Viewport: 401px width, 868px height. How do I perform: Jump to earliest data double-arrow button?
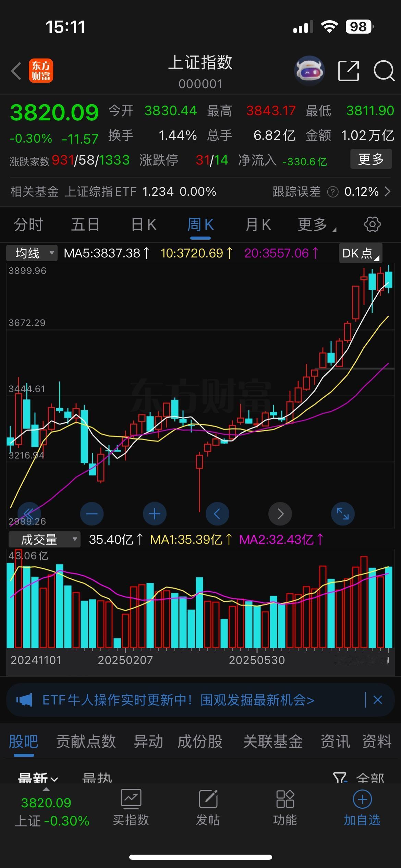[29, 514]
